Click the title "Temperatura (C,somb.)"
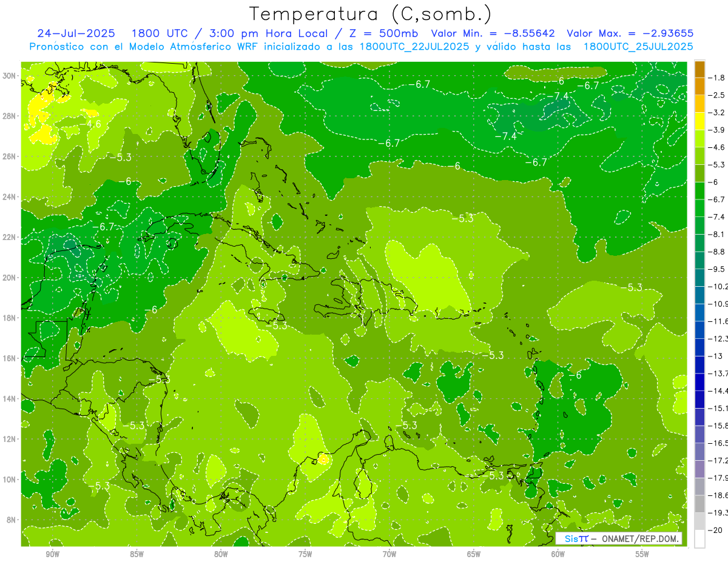The width and height of the screenshot is (728, 562). click(x=370, y=13)
